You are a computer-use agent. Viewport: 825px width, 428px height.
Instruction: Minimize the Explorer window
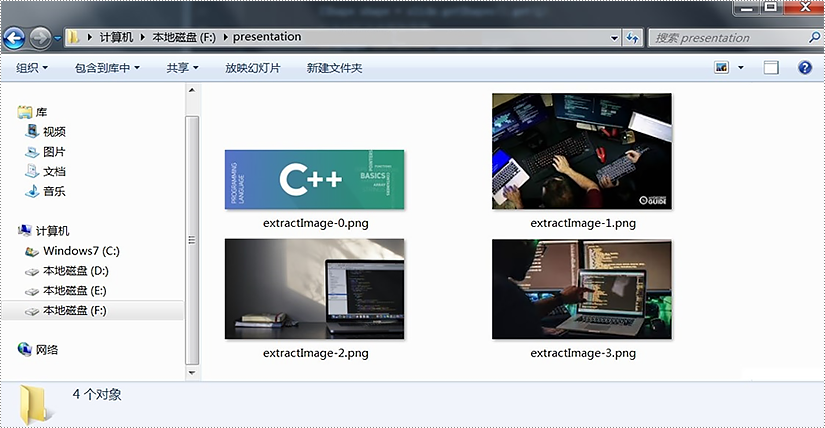point(747,7)
